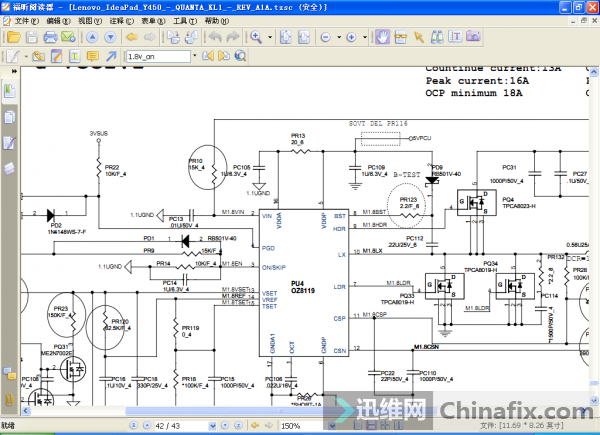This screenshot has width=600, height=435.
Task: Go to previous page with the toolbar up arrow
Action: 92,37
